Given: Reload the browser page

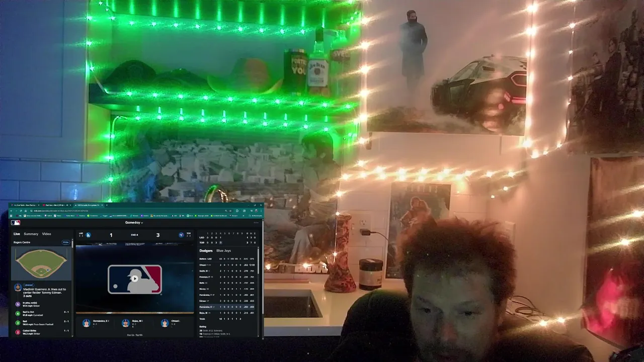Looking at the screenshot, I should pyautogui.click(x=21, y=211).
